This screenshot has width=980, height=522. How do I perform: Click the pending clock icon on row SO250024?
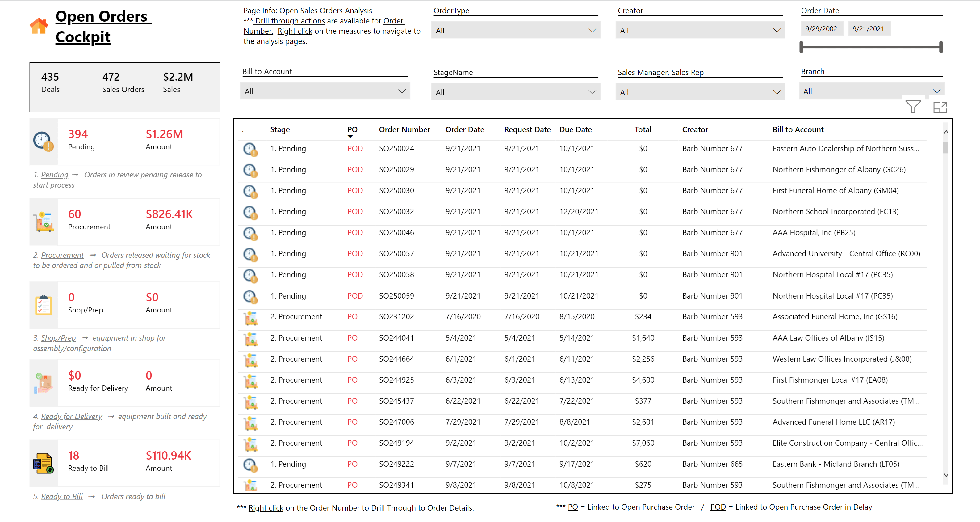point(250,150)
